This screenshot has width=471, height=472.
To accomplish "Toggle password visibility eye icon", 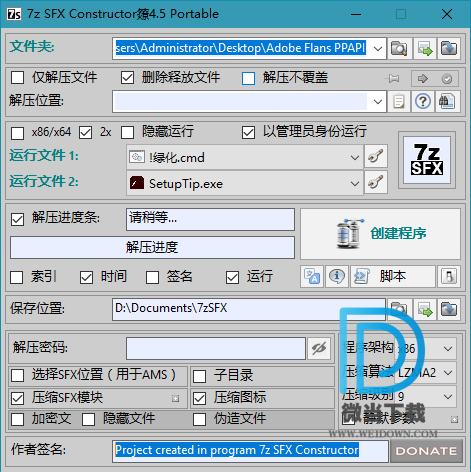I will click(319, 349).
